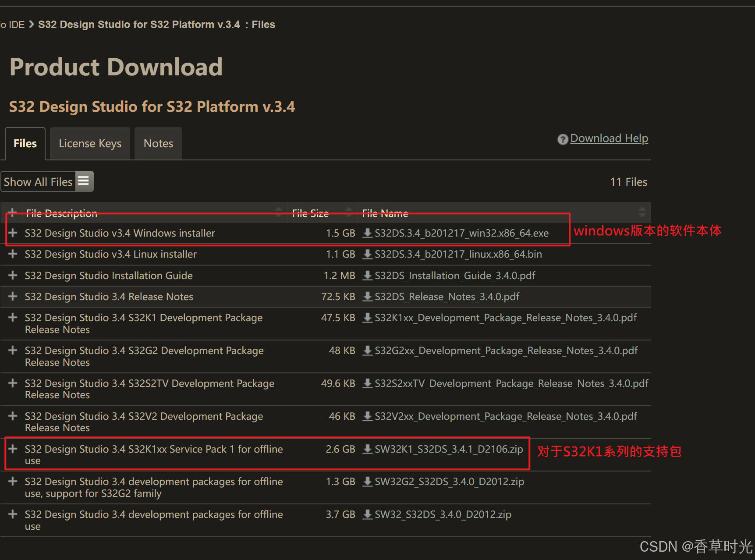This screenshot has width=755, height=560.
Task: Click the 2.6 GB file size cell
Action: coord(340,449)
